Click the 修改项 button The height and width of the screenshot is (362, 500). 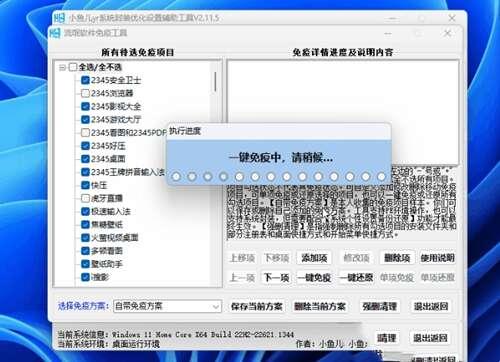[x=356, y=258]
